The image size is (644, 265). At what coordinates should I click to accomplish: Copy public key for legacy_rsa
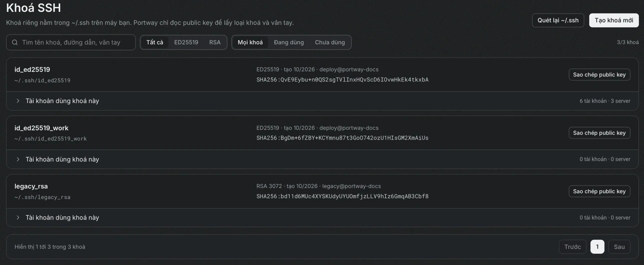point(599,191)
